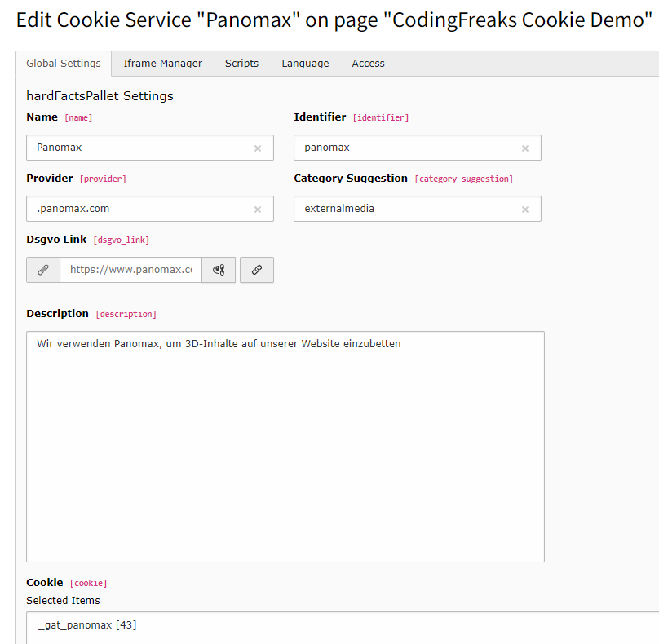The image size is (659, 644).
Task: Clear the Name field with its X icon
Action: pyautogui.click(x=258, y=148)
